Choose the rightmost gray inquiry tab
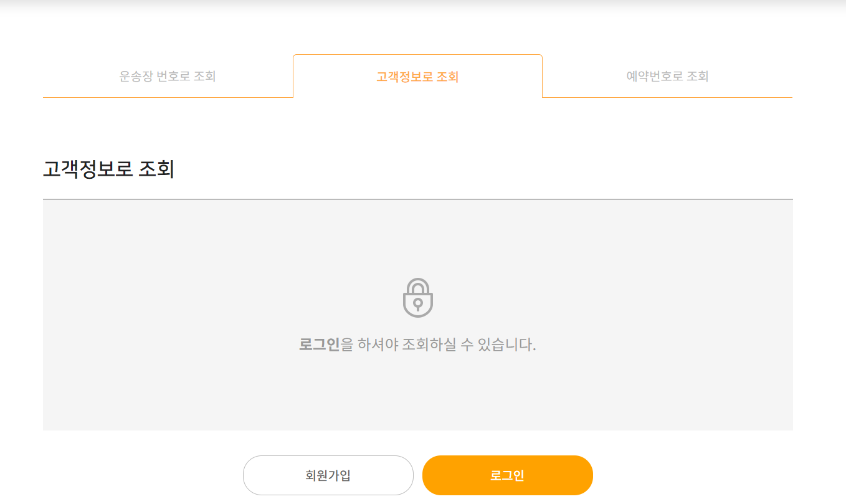 [x=667, y=76]
